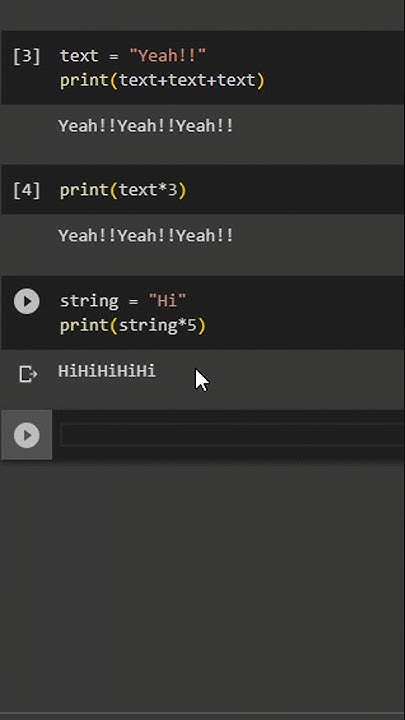Click the "Yeah!!" string literal

pos(168,56)
